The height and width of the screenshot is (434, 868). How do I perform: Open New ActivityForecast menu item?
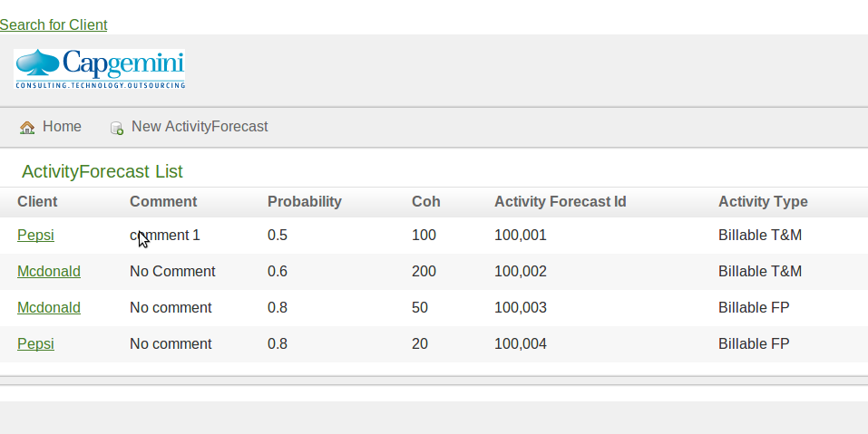[x=189, y=127]
